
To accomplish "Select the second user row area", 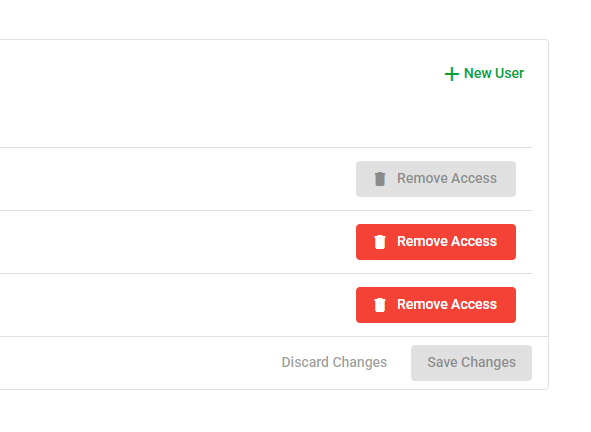I will point(266,242).
